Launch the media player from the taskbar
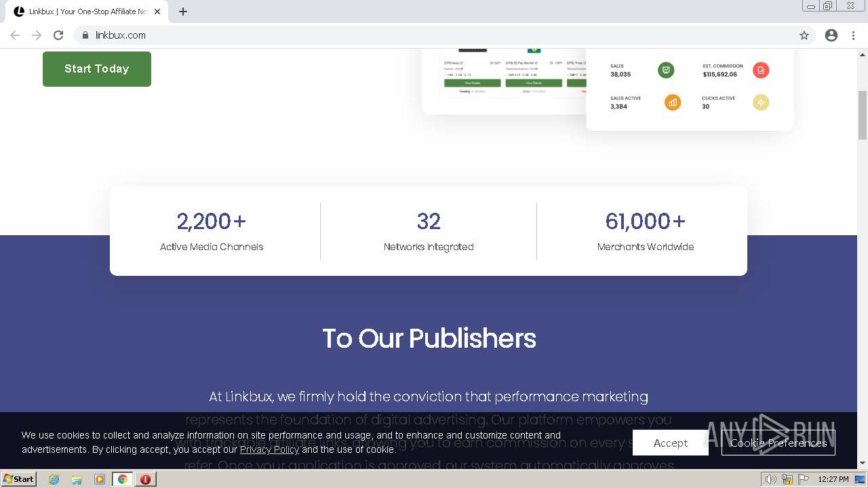This screenshot has width=868, height=488. coord(100,479)
